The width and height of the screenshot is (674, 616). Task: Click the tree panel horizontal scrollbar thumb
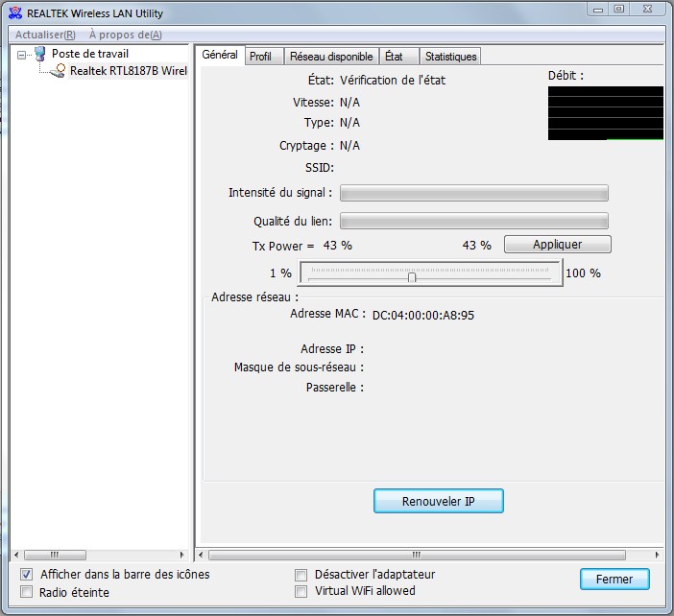click(55, 555)
